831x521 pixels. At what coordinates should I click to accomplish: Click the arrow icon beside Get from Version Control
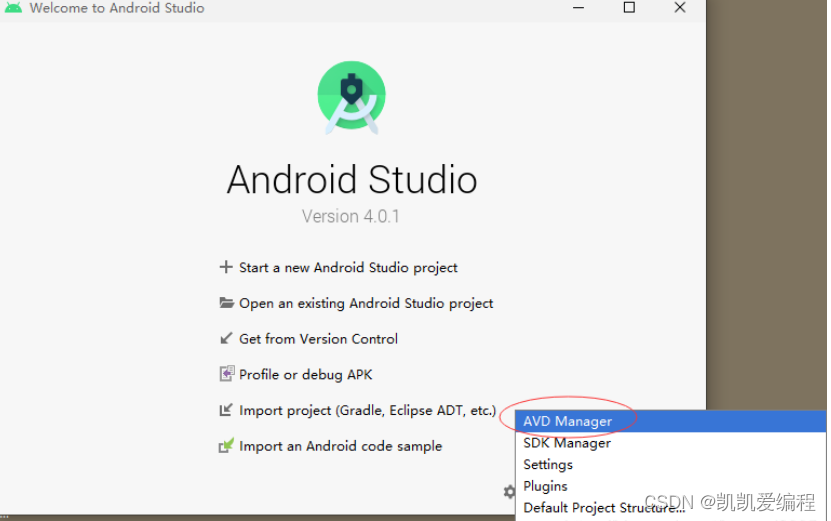pyautogui.click(x=226, y=338)
